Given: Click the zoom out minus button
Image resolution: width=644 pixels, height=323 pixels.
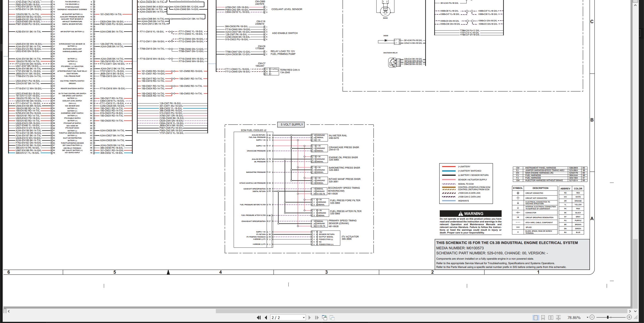Looking at the screenshot, I should [592, 317].
